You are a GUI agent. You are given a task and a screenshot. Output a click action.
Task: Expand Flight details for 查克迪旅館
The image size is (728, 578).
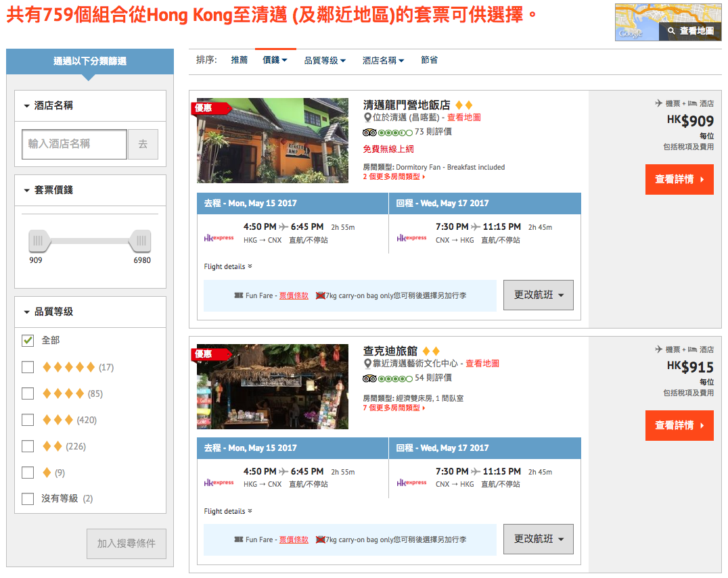click(228, 511)
